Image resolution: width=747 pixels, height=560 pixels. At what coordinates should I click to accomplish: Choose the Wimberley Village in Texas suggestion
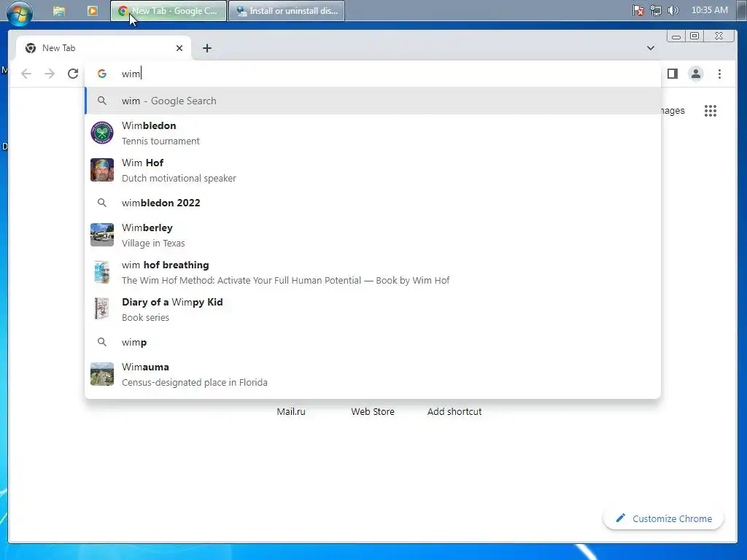coord(373,235)
